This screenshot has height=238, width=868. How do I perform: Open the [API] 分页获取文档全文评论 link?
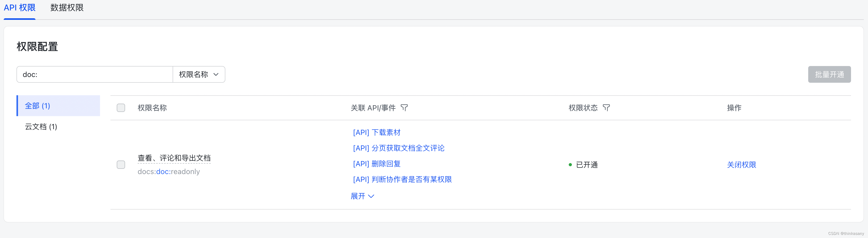(x=399, y=148)
